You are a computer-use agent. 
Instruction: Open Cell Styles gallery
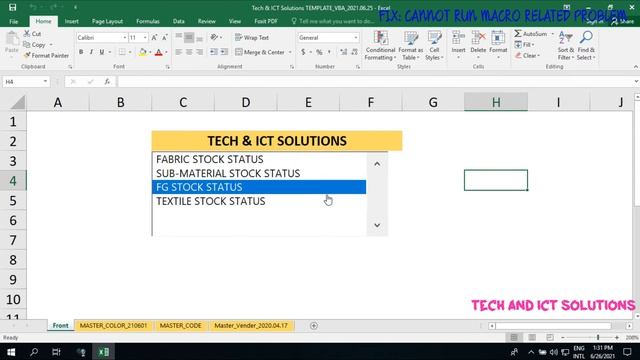coord(434,46)
